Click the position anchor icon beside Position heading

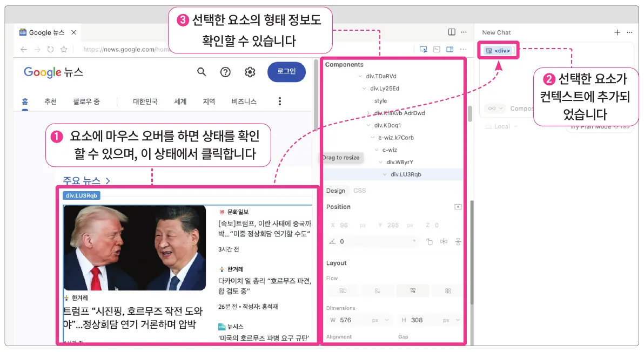click(x=458, y=207)
